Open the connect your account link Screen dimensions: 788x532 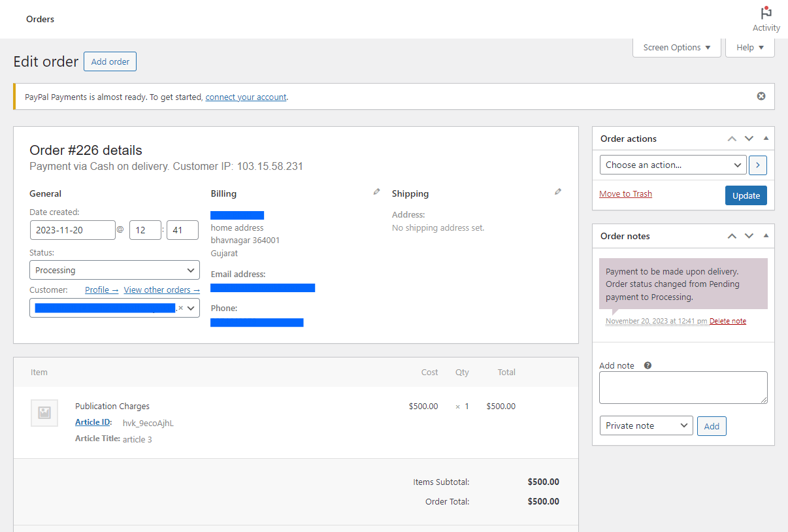[x=246, y=97]
